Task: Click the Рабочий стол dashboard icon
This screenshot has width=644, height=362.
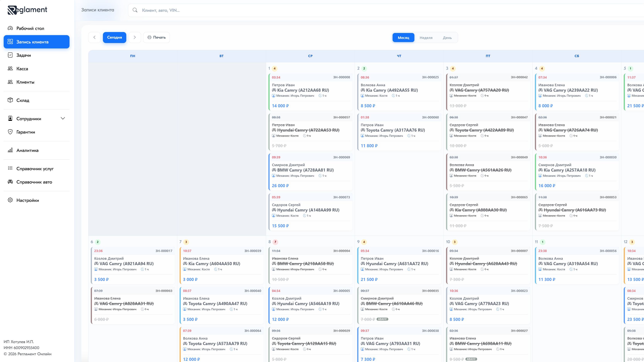Action: click(10, 28)
